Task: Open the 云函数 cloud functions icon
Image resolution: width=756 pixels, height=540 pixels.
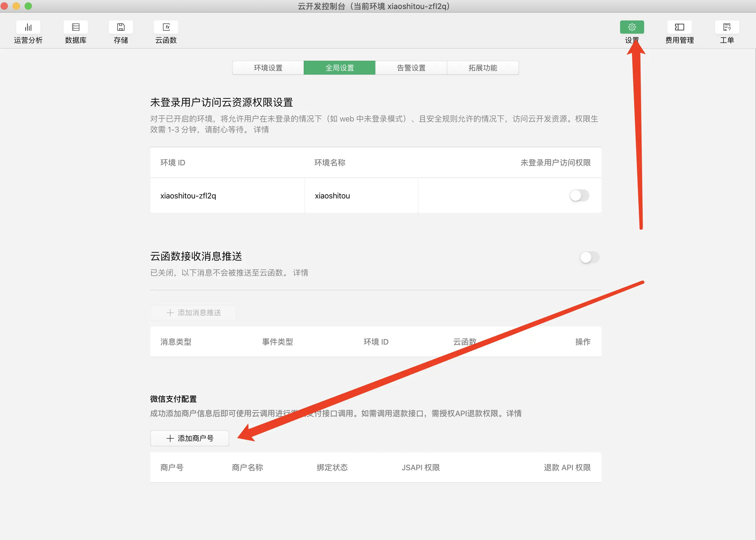Action: (166, 27)
